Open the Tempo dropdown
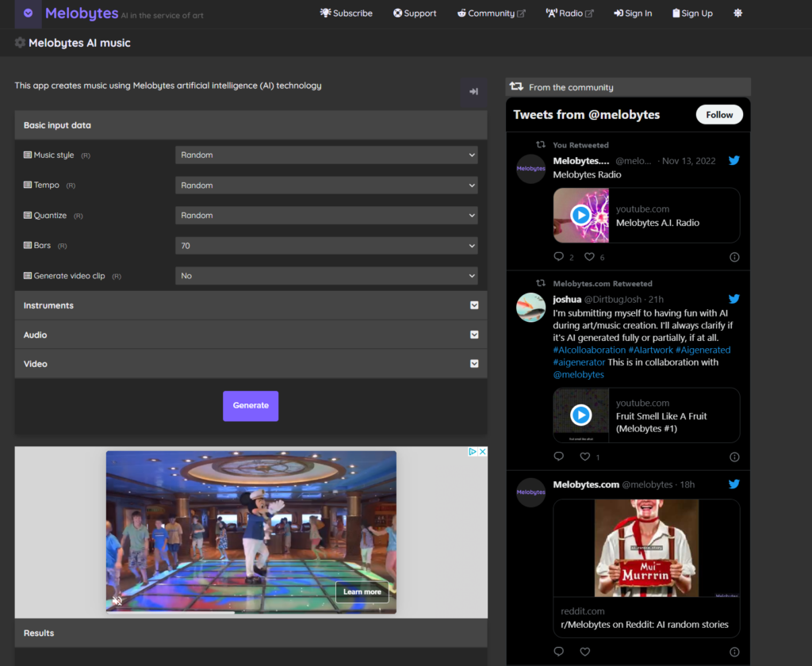This screenshot has height=666, width=812. tap(326, 186)
